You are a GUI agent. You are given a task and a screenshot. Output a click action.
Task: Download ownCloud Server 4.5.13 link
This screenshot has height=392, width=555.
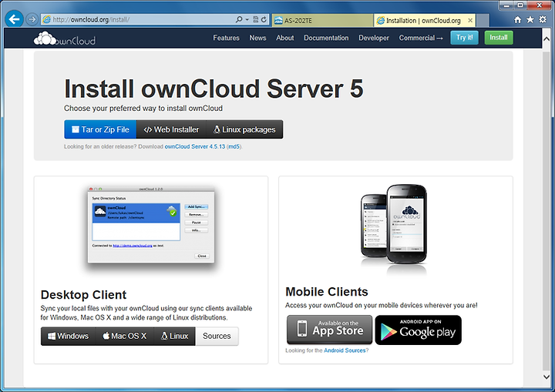[195, 146]
